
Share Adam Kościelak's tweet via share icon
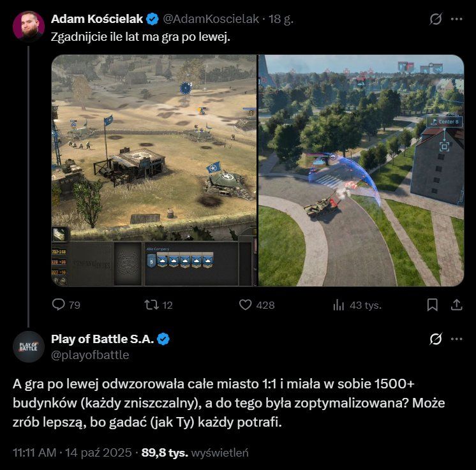(x=456, y=305)
